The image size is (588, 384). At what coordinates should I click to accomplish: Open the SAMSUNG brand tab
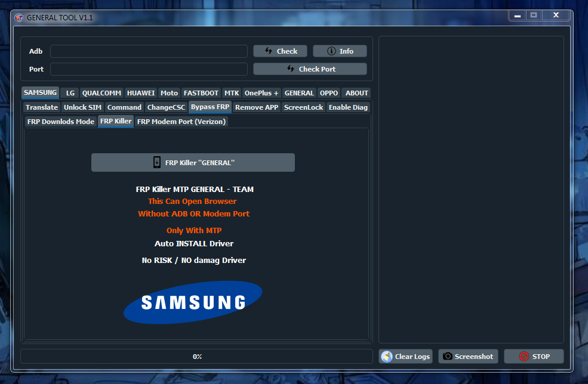(x=40, y=92)
